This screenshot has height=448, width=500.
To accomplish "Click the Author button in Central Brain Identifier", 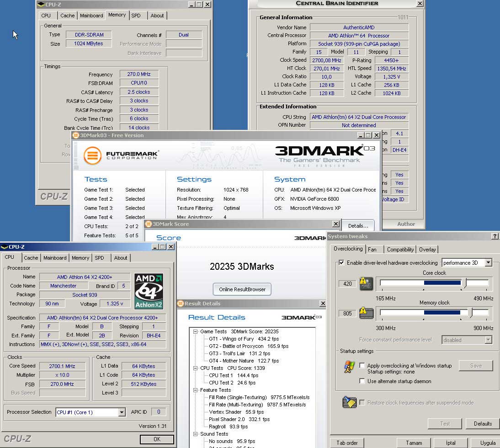I will pyautogui.click(x=406, y=224).
